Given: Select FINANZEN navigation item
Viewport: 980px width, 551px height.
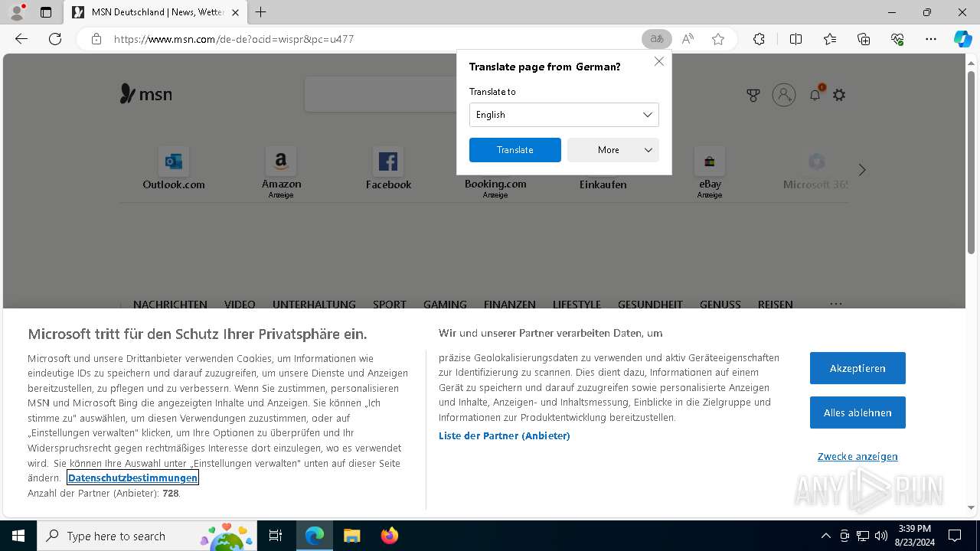Looking at the screenshot, I should [x=510, y=304].
